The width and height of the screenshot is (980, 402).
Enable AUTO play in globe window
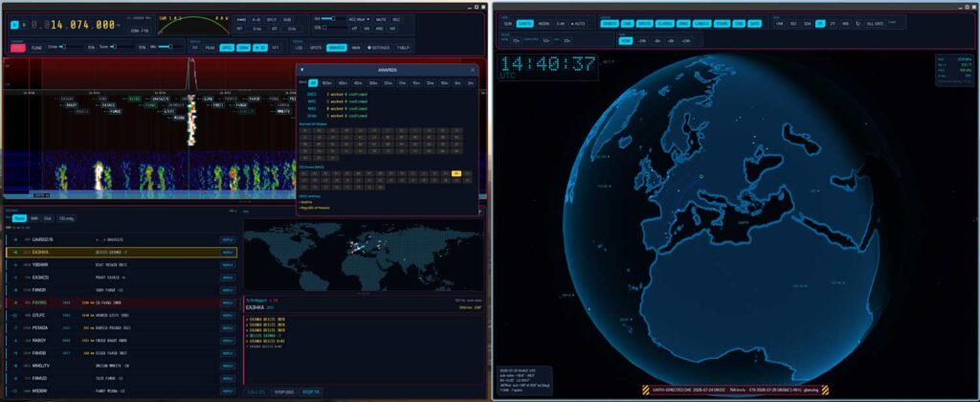[578, 24]
